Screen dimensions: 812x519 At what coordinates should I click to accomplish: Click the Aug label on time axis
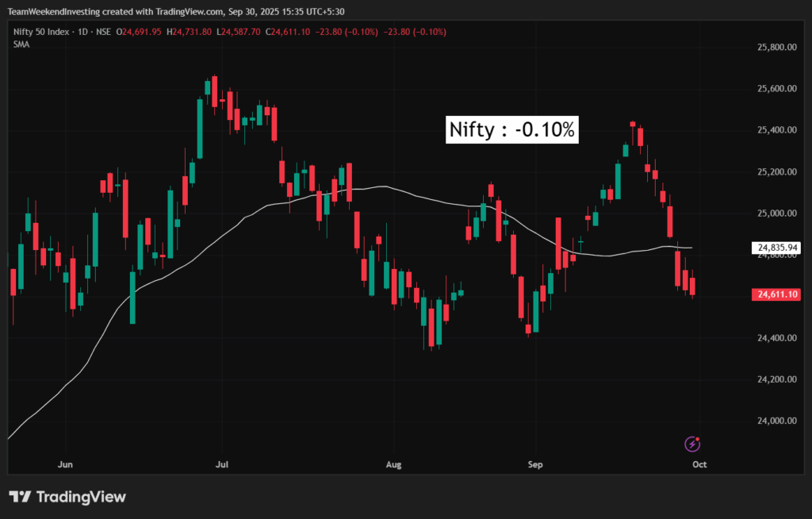click(x=392, y=463)
